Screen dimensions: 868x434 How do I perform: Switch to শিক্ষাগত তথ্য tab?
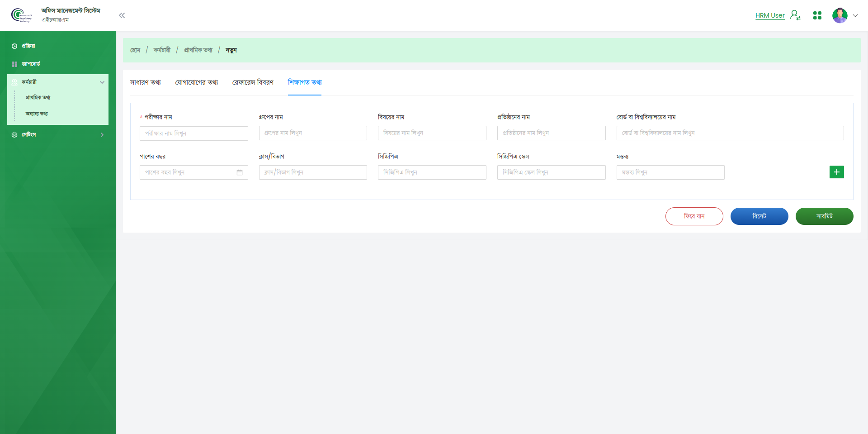point(305,82)
